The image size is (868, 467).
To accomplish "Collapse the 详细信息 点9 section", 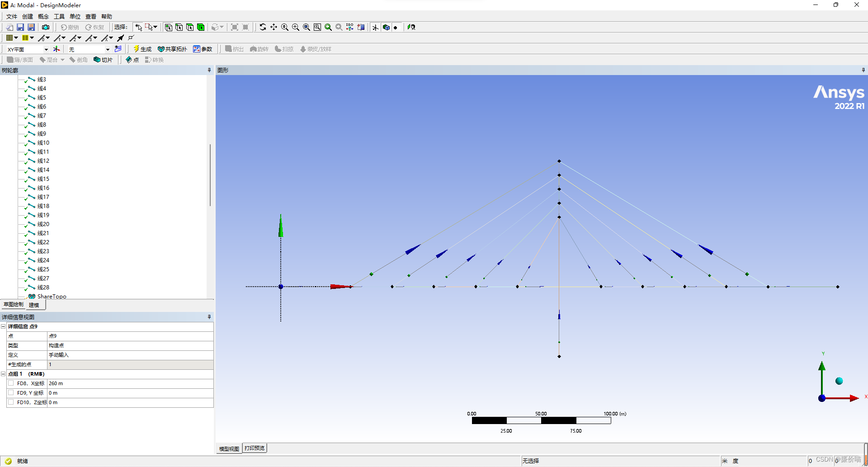I will [x=3, y=326].
